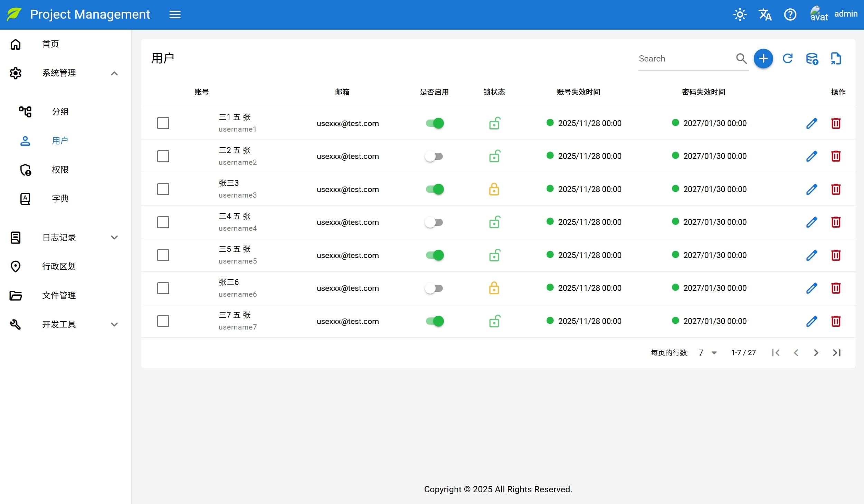Viewport: 864px width, 504px height.
Task: Open the language translate icon
Action: [x=765, y=15]
